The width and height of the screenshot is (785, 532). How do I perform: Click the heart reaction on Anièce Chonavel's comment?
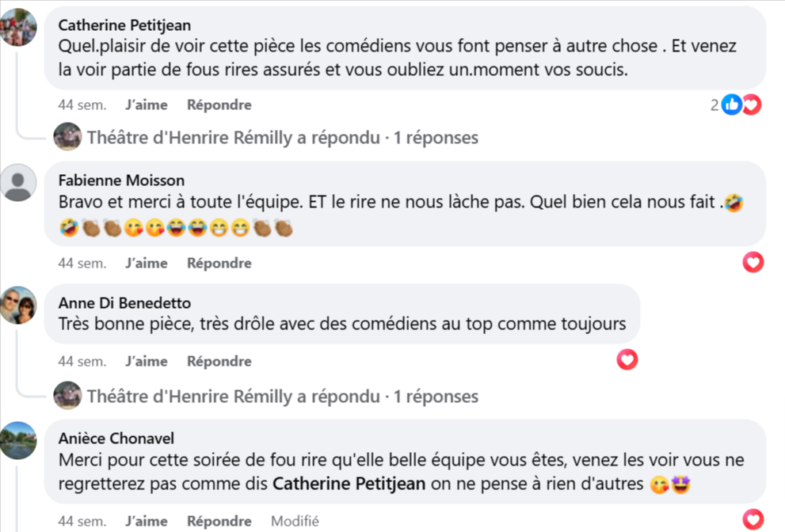click(753, 520)
